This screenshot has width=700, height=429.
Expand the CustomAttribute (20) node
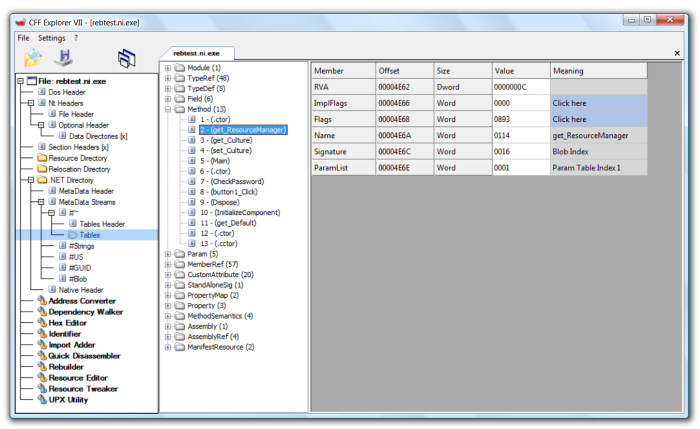(167, 274)
